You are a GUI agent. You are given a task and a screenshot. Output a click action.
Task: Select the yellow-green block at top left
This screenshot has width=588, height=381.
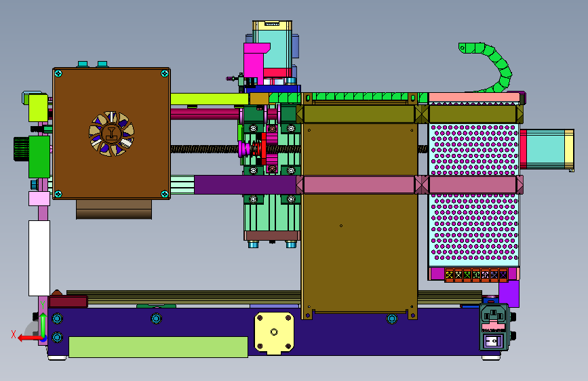tap(38, 108)
